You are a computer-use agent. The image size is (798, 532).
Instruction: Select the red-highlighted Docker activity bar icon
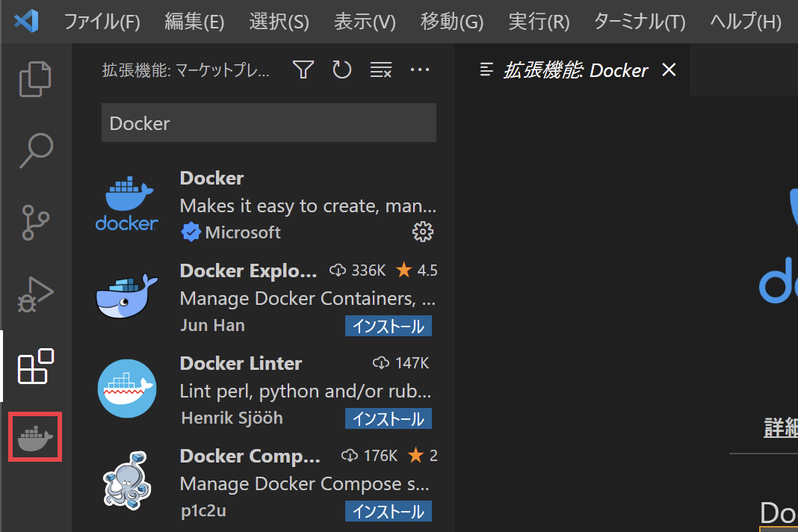[34, 436]
